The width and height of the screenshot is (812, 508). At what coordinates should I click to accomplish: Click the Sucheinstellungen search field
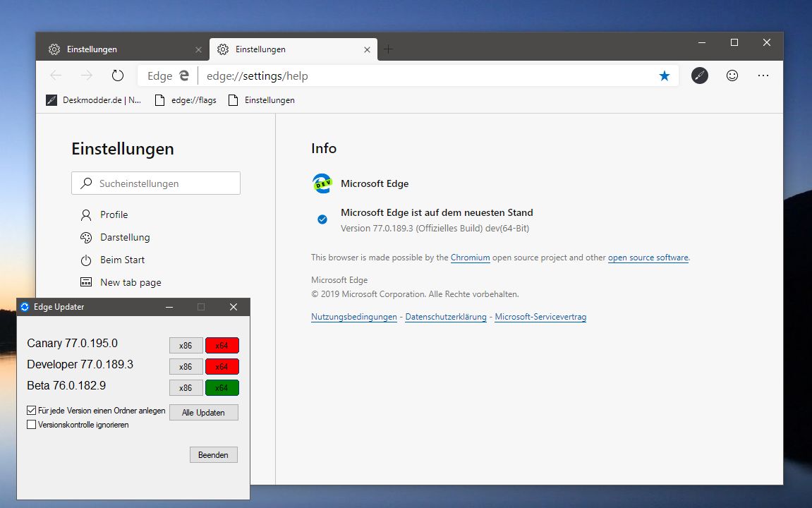tap(156, 183)
